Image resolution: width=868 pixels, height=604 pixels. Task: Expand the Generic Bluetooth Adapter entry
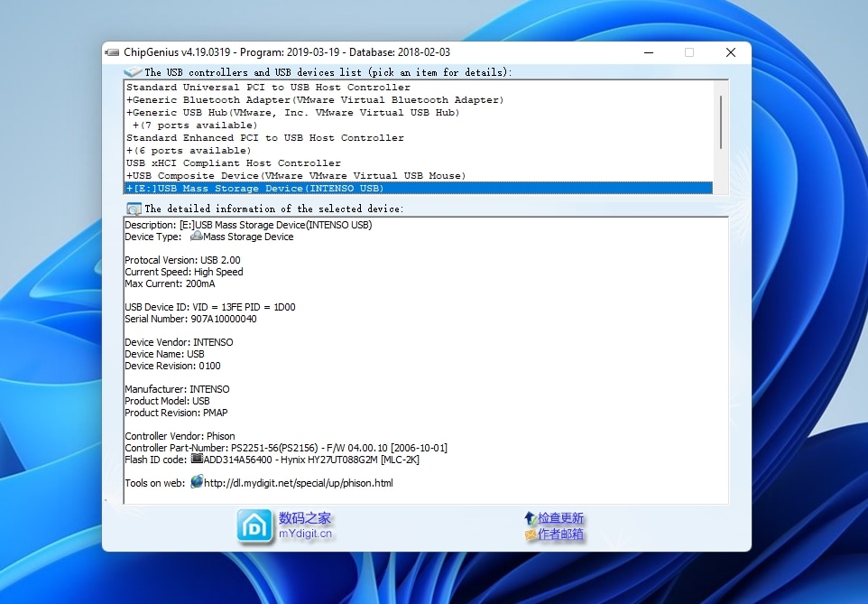(131, 99)
